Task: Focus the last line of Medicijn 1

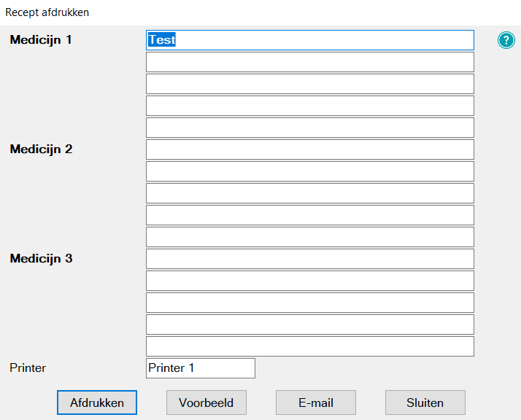Action: pos(310,128)
